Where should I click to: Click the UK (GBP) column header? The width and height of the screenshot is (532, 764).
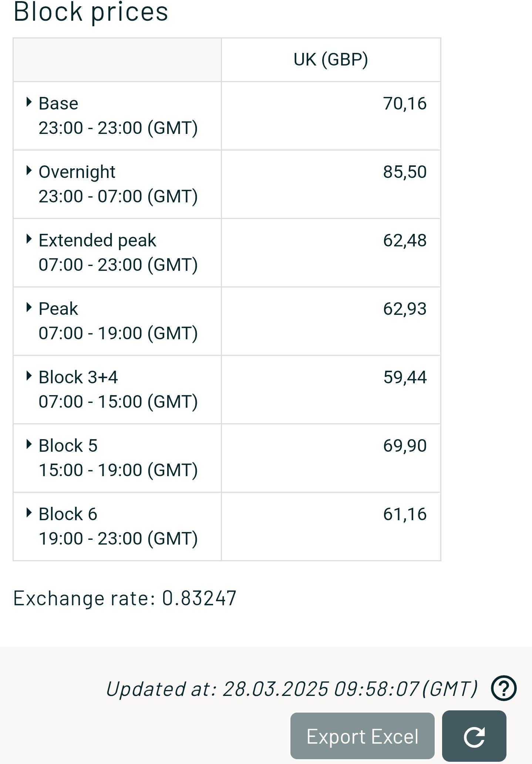pyautogui.click(x=331, y=60)
